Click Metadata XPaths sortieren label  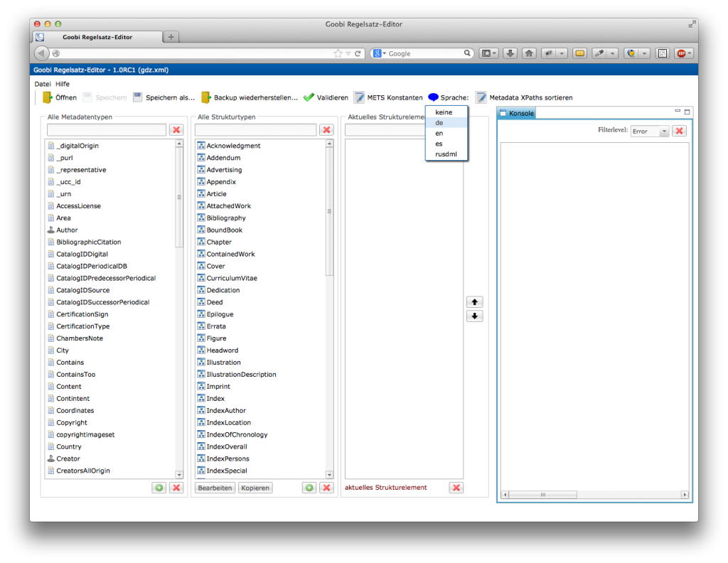tap(531, 97)
